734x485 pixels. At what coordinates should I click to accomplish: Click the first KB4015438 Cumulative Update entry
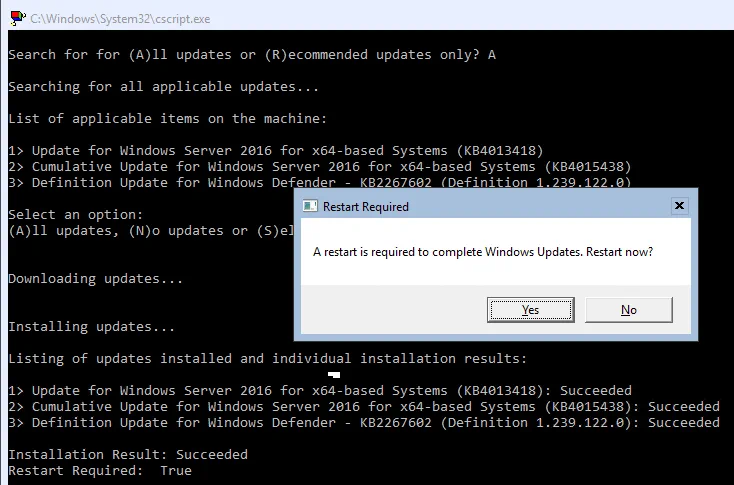coord(320,167)
